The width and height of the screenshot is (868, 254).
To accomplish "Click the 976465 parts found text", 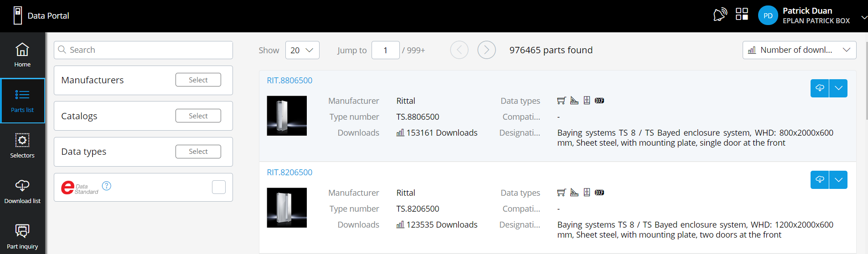I will click(551, 50).
